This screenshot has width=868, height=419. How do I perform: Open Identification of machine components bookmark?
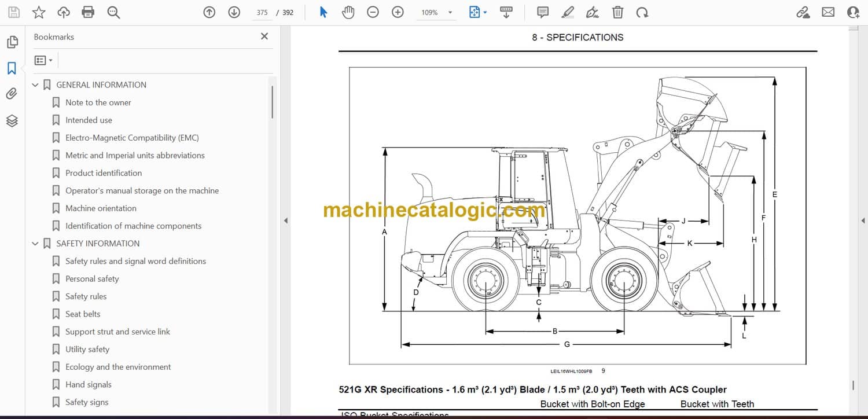133,226
